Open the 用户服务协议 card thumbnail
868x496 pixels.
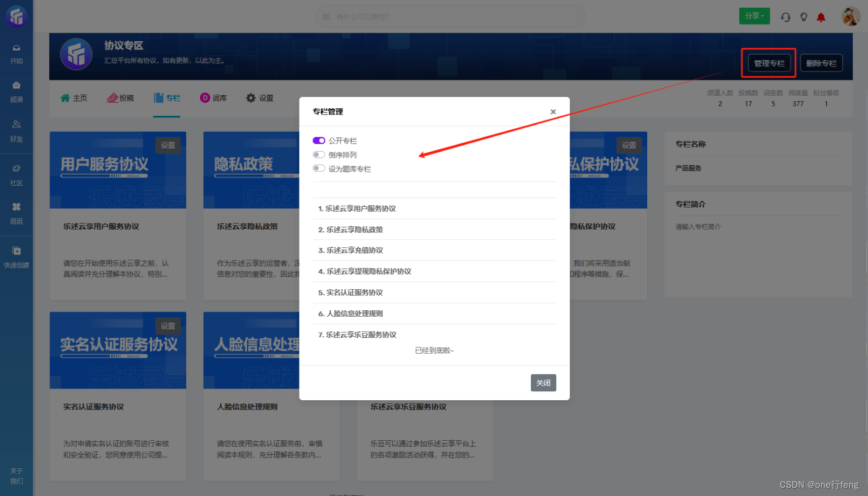pos(118,170)
